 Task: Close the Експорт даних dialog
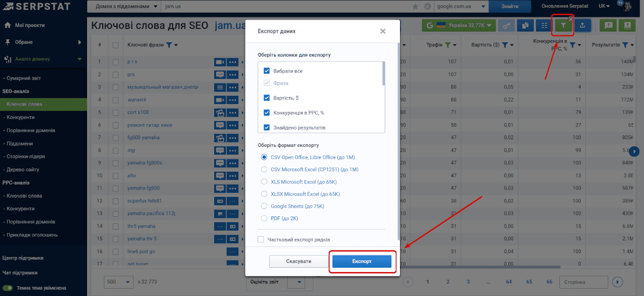(383, 31)
